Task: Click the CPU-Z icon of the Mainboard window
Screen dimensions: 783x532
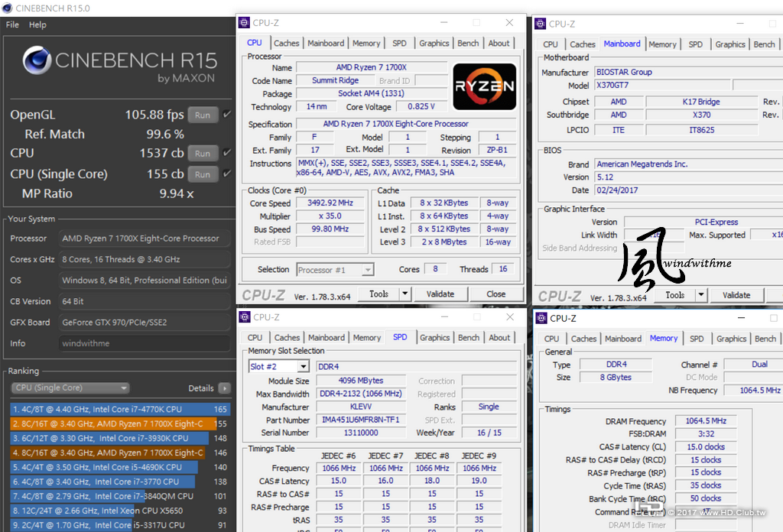Action: (540, 24)
